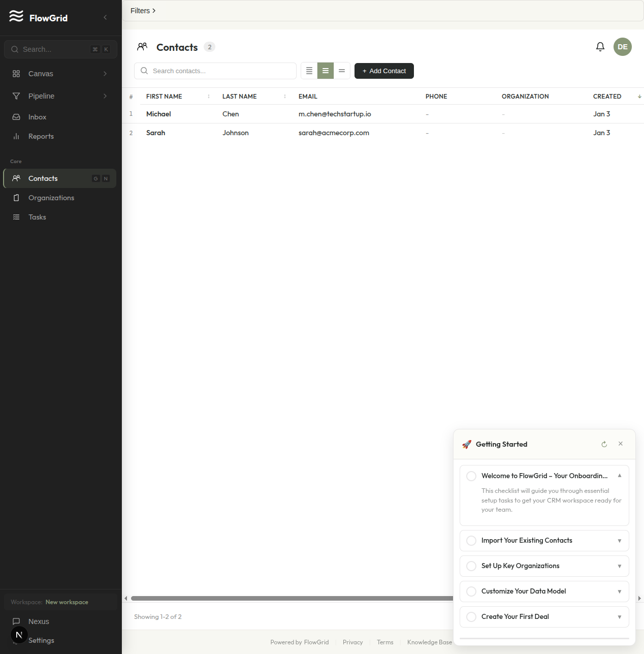Click inside the Search contacts field

tap(215, 71)
